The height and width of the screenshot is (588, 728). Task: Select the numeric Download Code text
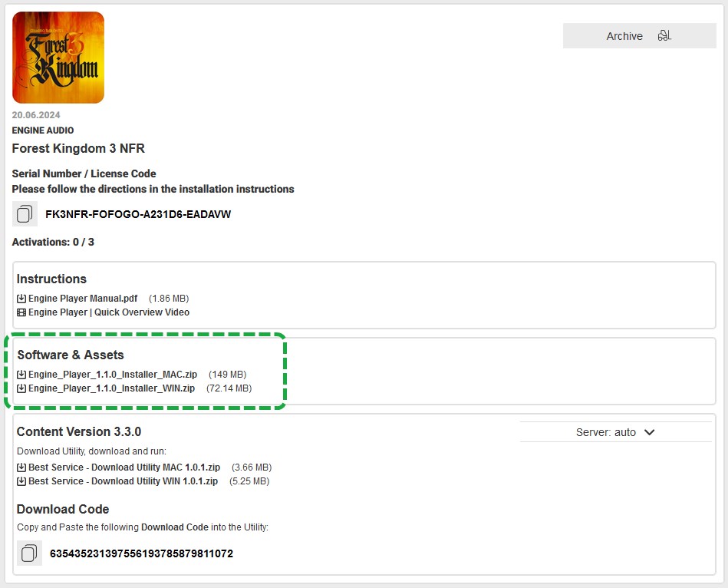point(141,553)
